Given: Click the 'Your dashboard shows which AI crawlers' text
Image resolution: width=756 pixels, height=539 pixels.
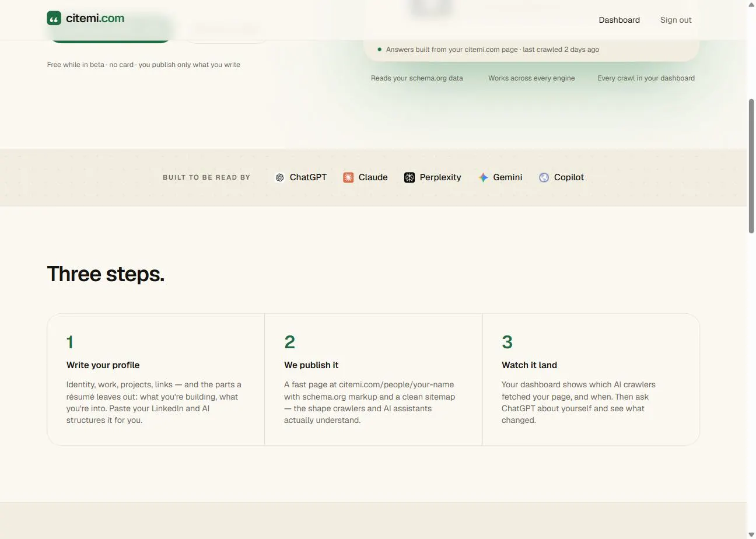Looking at the screenshot, I should 579,402.
